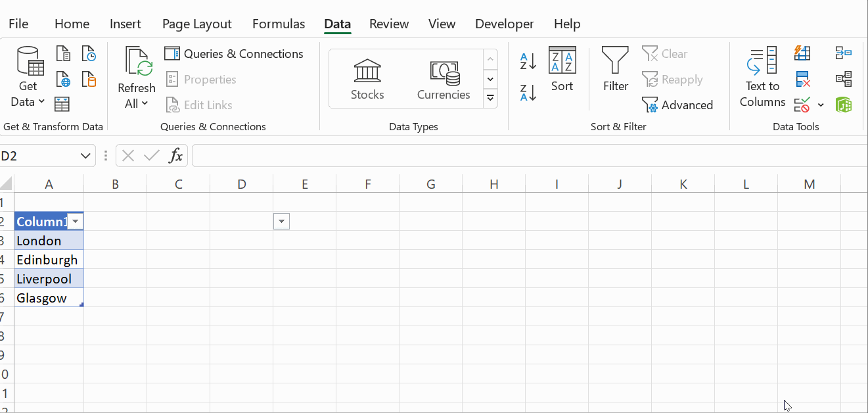Open the Column1 header filter dropdown
This screenshot has width=868, height=413.
point(75,221)
